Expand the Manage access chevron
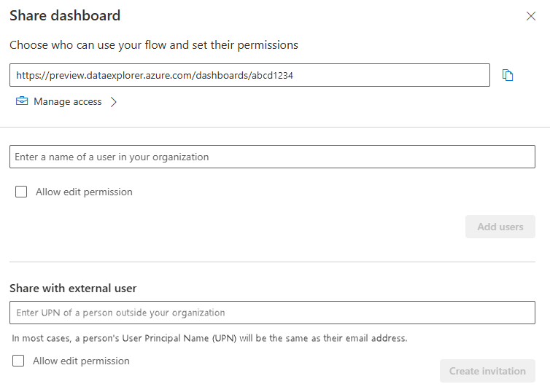 [x=113, y=102]
